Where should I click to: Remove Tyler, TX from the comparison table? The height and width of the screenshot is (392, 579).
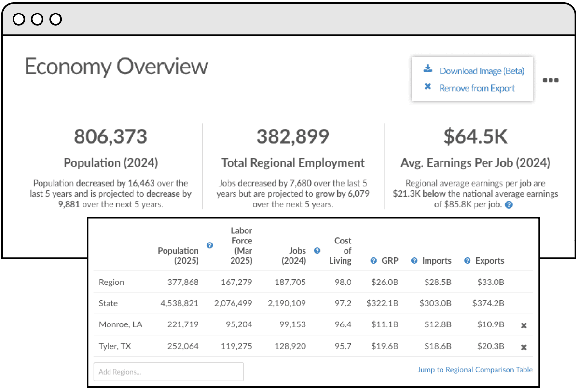pyautogui.click(x=524, y=347)
